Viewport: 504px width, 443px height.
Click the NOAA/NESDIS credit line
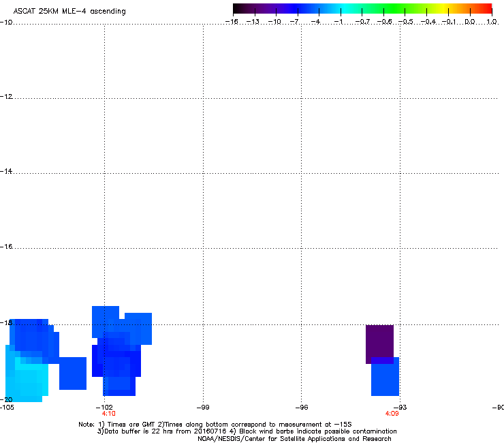click(x=294, y=439)
